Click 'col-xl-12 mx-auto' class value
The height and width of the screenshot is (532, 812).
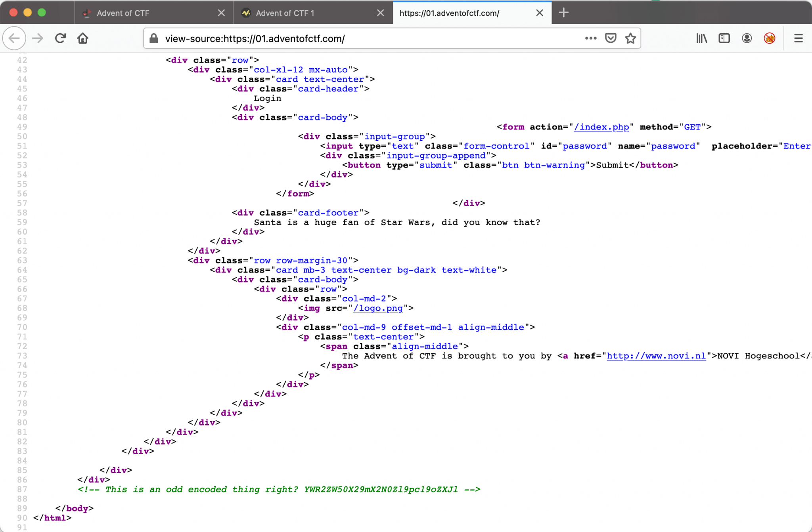[x=301, y=70]
